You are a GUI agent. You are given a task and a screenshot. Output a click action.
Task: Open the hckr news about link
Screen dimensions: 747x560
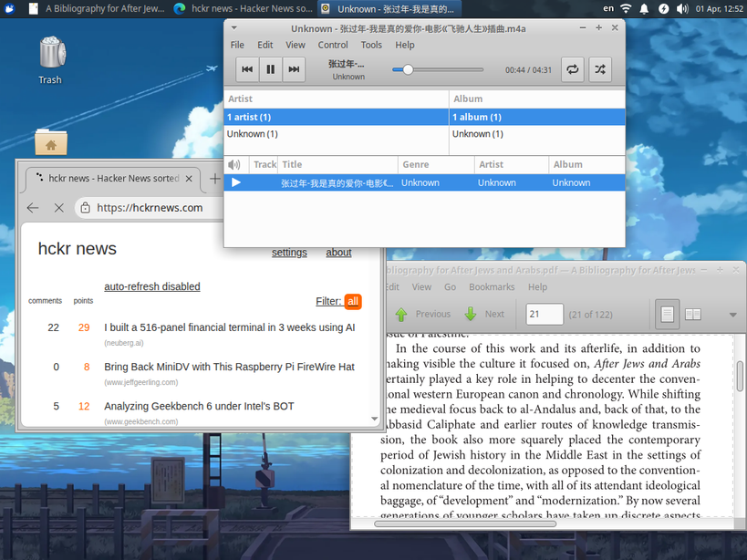(338, 253)
